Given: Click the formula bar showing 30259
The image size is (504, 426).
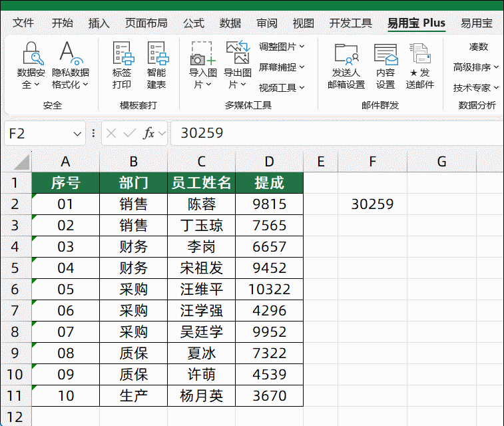Looking at the screenshot, I should [333, 133].
